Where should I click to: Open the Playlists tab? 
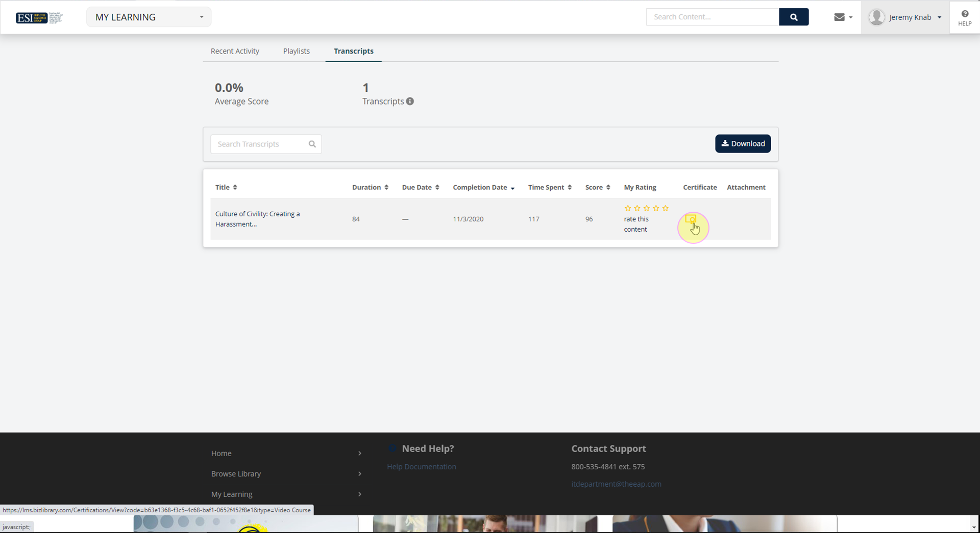[x=296, y=51]
